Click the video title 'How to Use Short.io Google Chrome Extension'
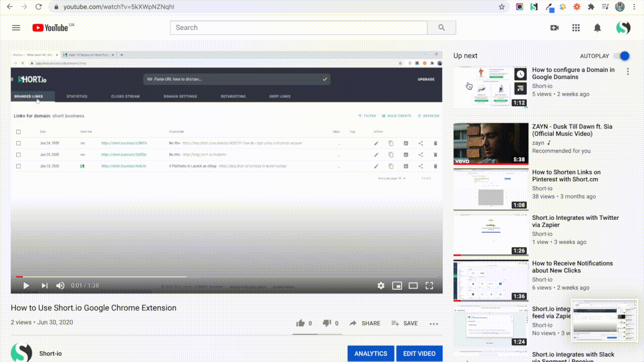This screenshot has height=362, width=644. point(94,308)
